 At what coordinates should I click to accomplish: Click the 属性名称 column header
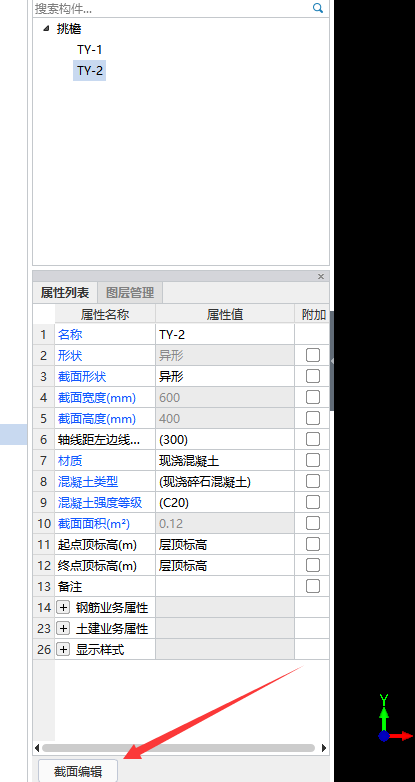(x=105, y=314)
